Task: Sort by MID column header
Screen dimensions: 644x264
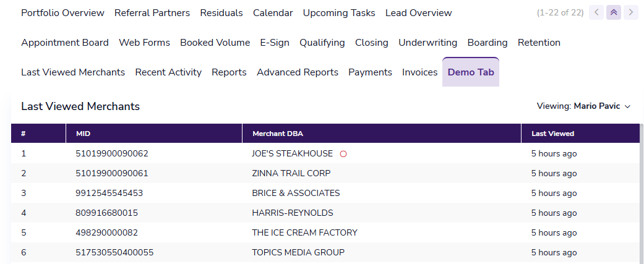Action: pyautogui.click(x=84, y=134)
